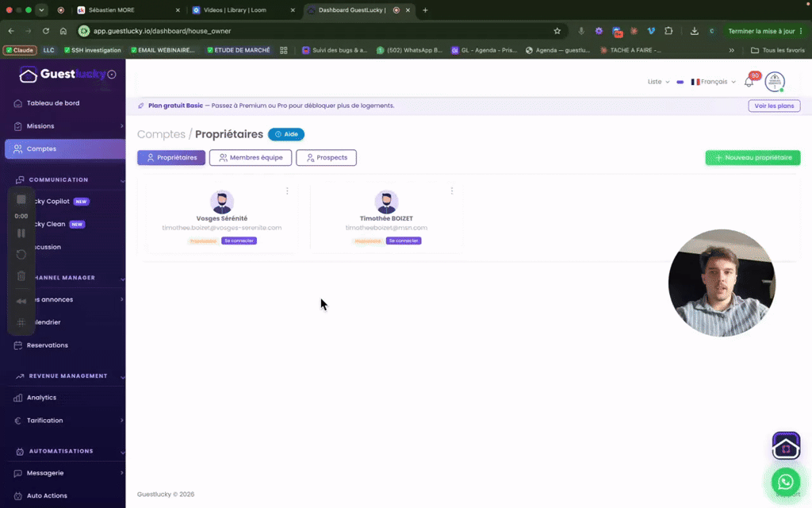This screenshot has width=812, height=508.
Task: Collapse the REVENUE MANAGEMENT section
Action: coord(122,377)
